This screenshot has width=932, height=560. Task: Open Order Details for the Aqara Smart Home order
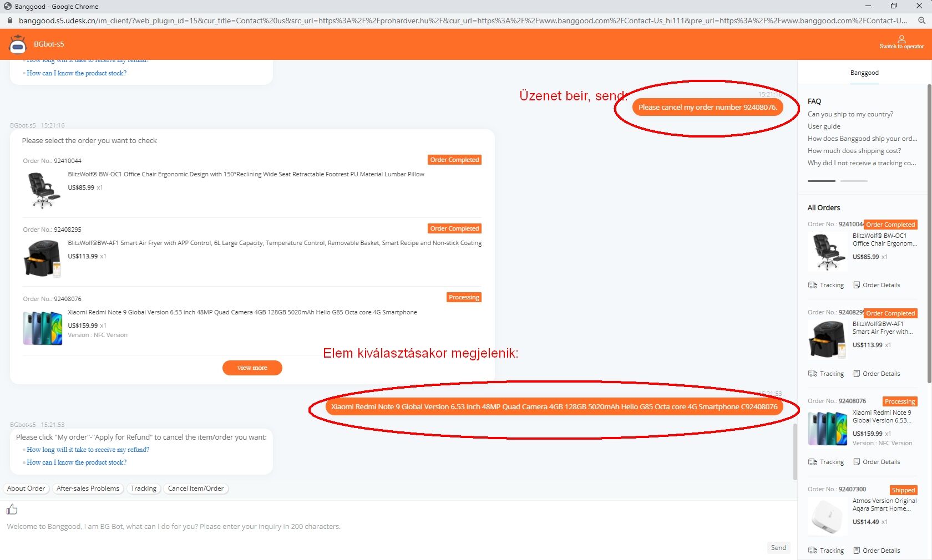[877, 551]
